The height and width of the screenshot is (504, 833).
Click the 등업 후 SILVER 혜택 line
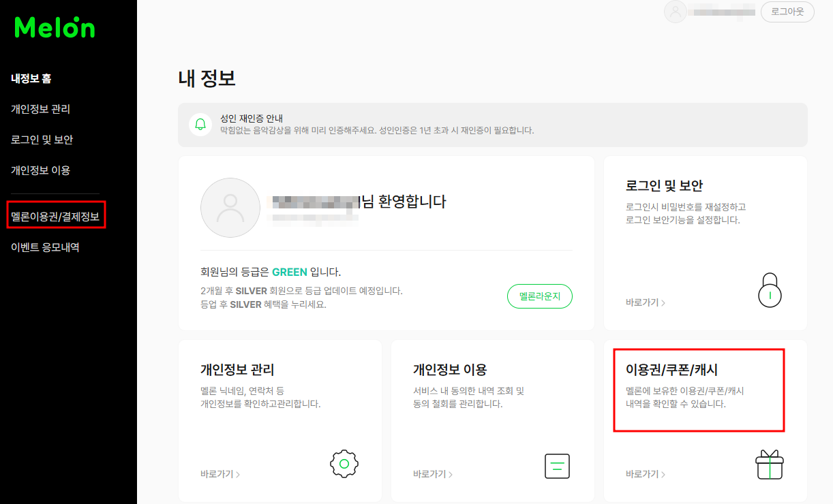(x=264, y=304)
